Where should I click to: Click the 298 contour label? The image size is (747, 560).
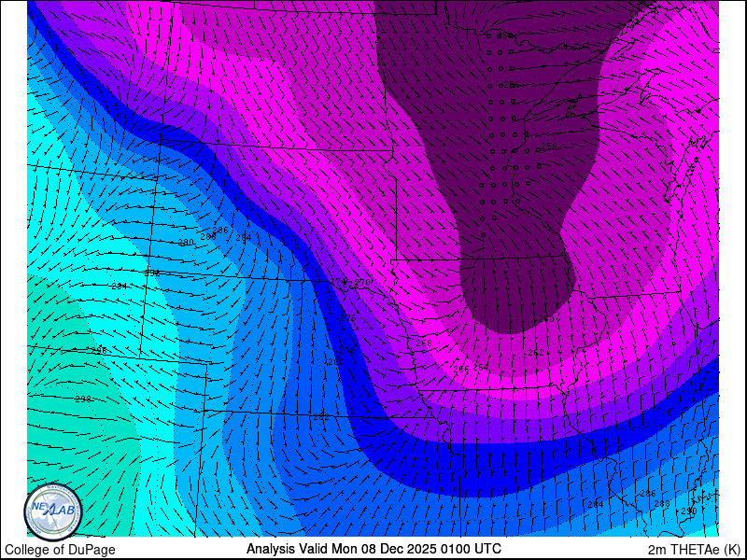tap(83, 399)
